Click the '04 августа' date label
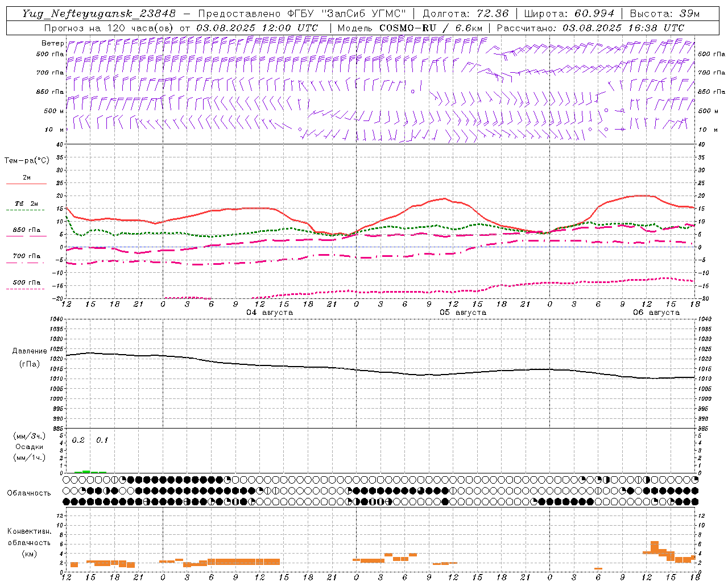Image resolution: width=728 pixels, height=582 pixels. pyautogui.click(x=270, y=313)
